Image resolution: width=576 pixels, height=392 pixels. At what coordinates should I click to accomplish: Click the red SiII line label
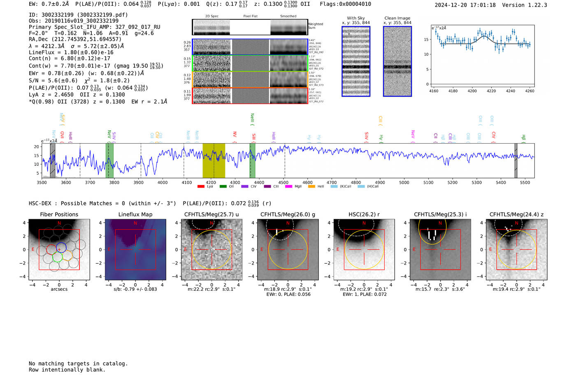pyautogui.click(x=254, y=137)
